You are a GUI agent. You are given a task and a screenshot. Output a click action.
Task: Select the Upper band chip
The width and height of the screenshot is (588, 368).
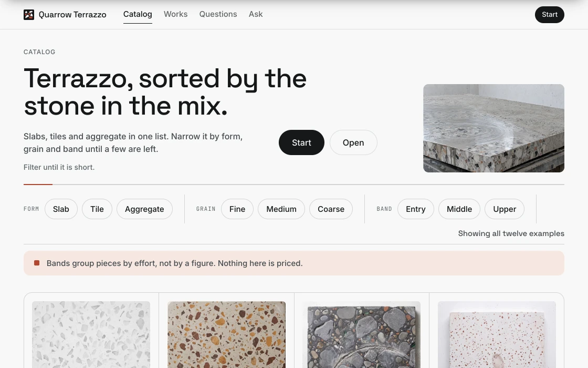[x=505, y=209]
